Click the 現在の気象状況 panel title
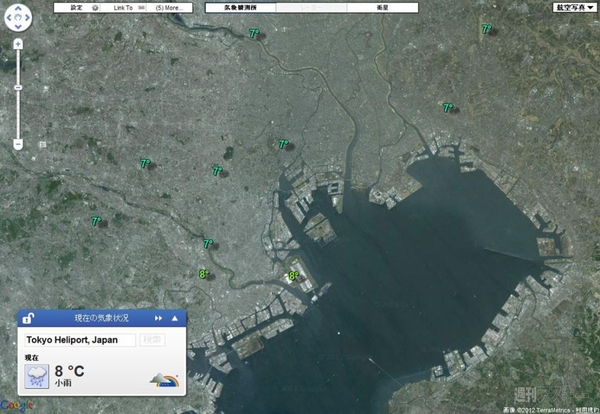600x414 pixels. click(x=101, y=318)
